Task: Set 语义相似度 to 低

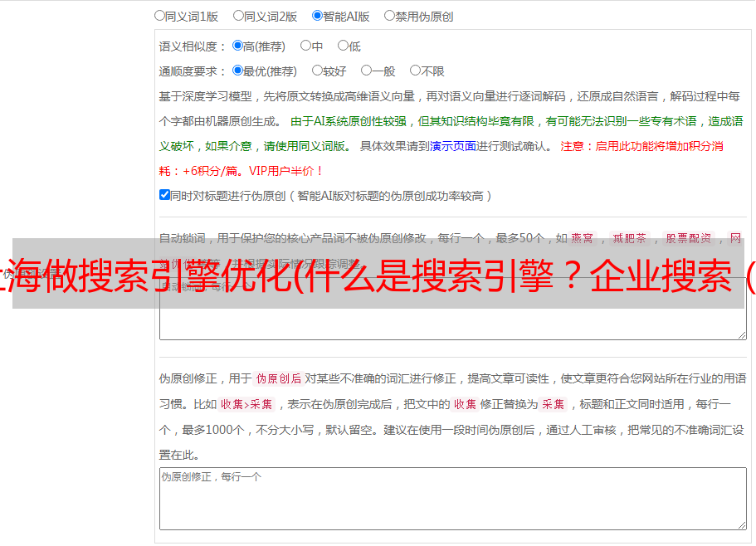Action: coord(343,46)
